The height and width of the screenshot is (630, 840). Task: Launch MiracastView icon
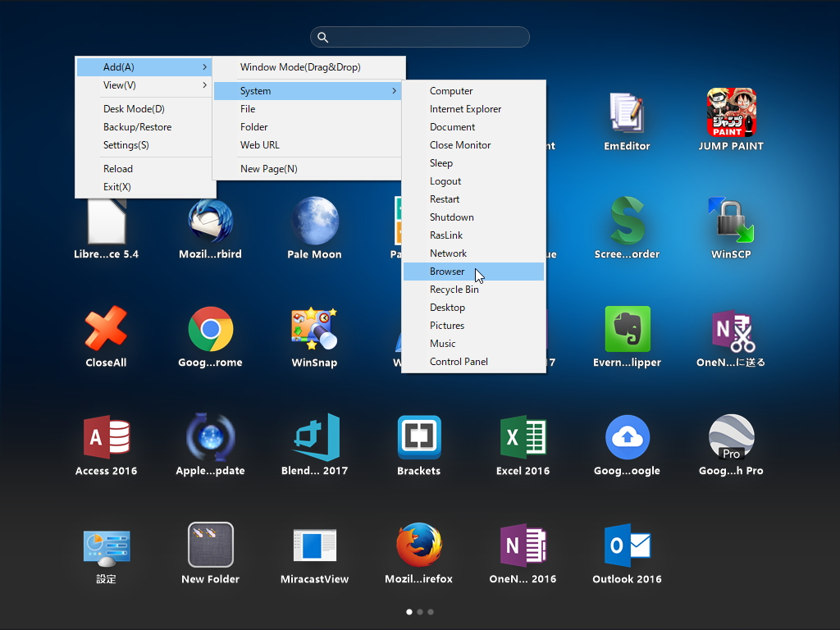click(x=314, y=546)
